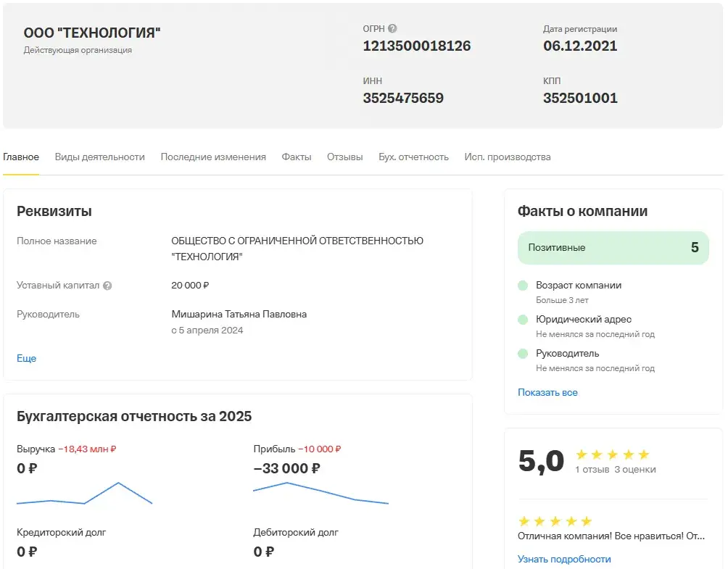Open the Последние изменения tab
Screen dimensions: 728x569
pos(213,157)
